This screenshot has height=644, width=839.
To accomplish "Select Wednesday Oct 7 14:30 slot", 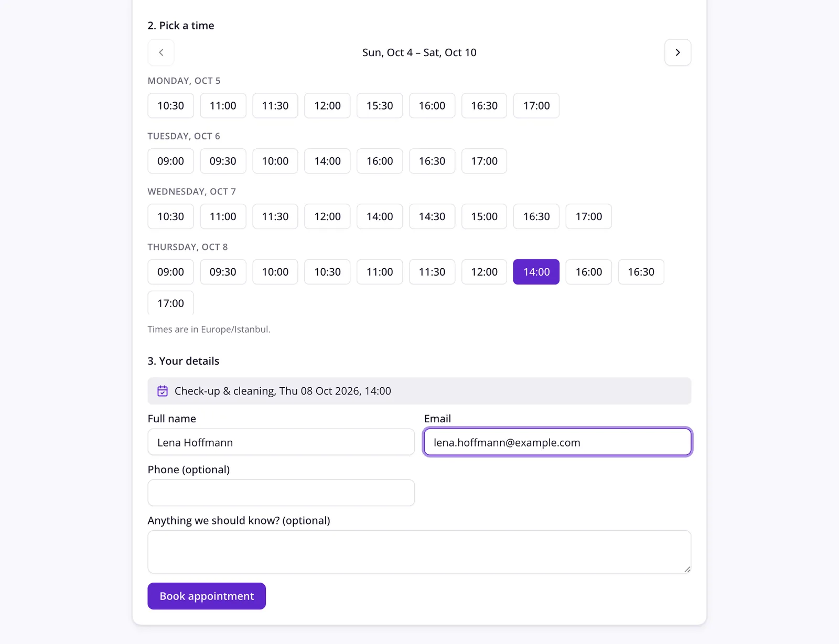I will pyautogui.click(x=432, y=216).
